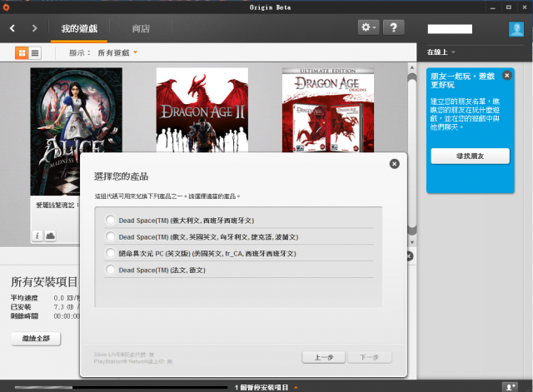Click the add friend icon
This screenshot has height=392, width=533.
click(510, 387)
